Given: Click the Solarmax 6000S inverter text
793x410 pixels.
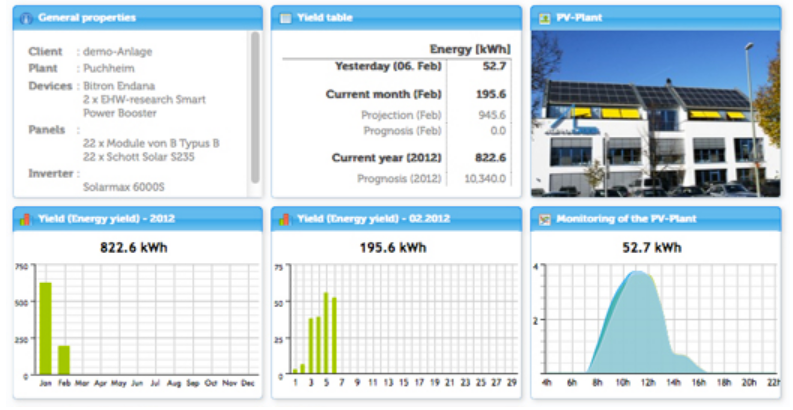Looking at the screenshot, I should pyautogui.click(x=123, y=188).
